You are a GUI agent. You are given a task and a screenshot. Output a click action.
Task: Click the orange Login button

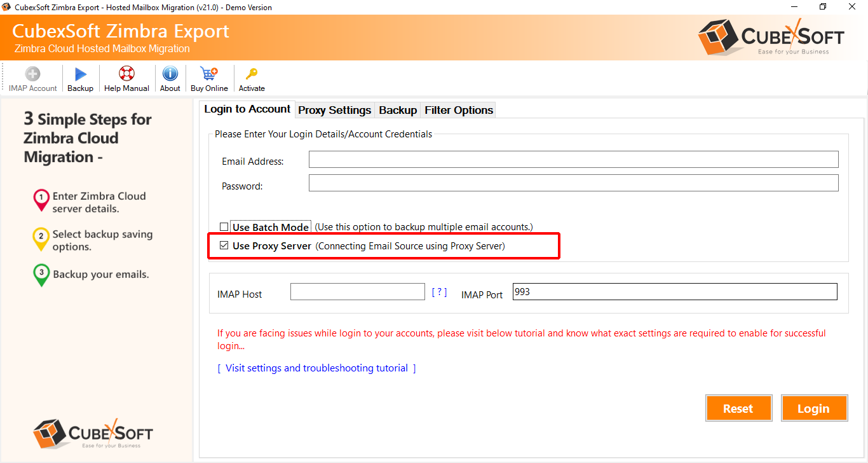pyautogui.click(x=814, y=408)
